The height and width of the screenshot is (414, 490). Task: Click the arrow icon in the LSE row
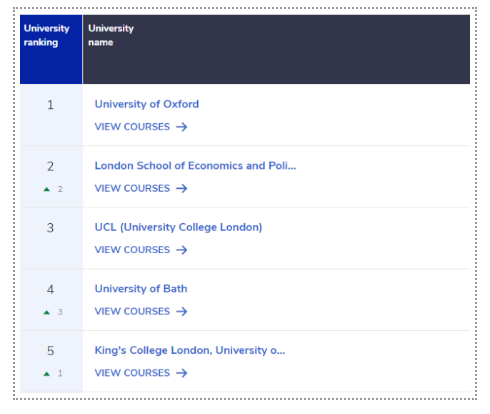(x=182, y=189)
